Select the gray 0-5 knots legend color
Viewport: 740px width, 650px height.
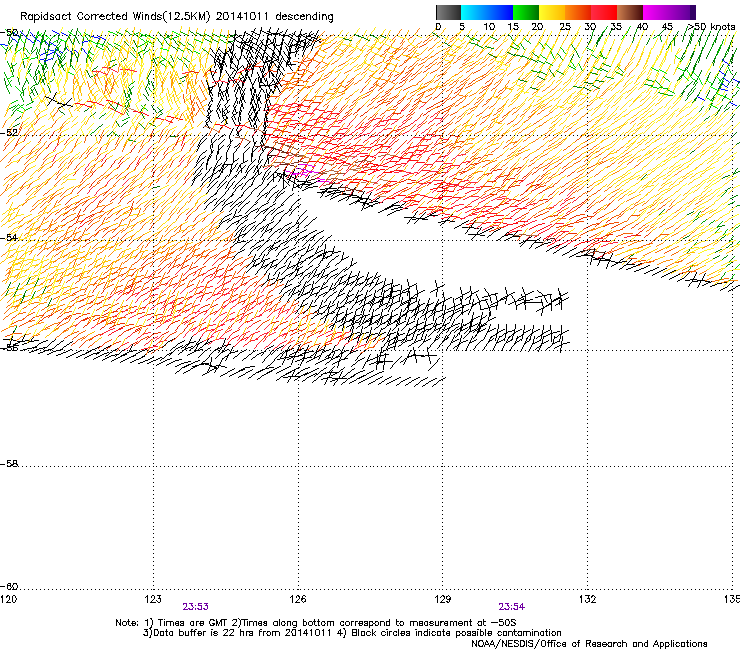pos(448,12)
